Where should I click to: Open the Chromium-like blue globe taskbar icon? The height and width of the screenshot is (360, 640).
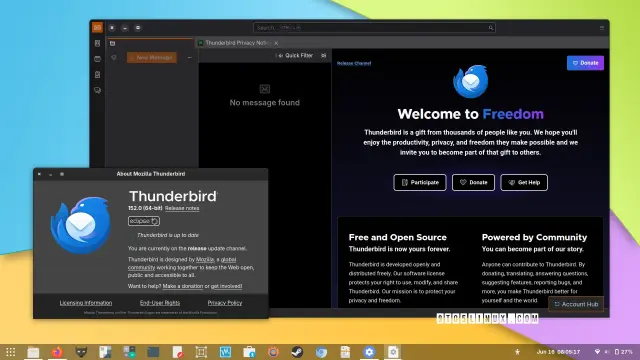pos(321,352)
